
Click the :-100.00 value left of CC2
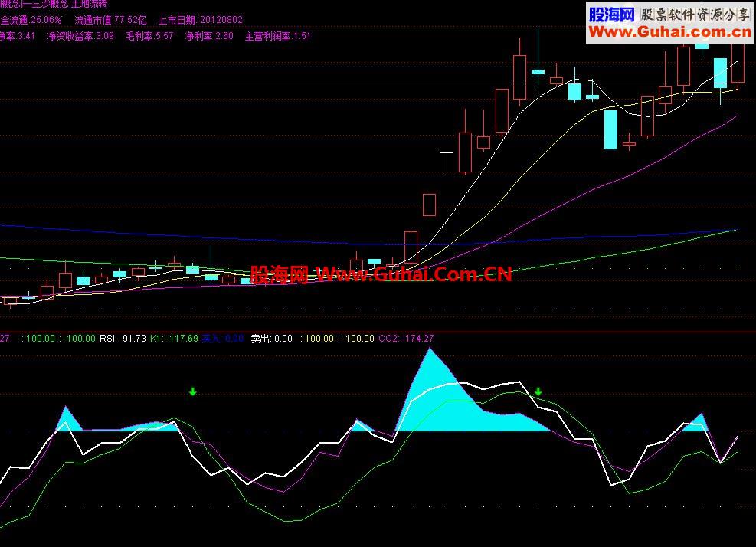[x=356, y=339]
